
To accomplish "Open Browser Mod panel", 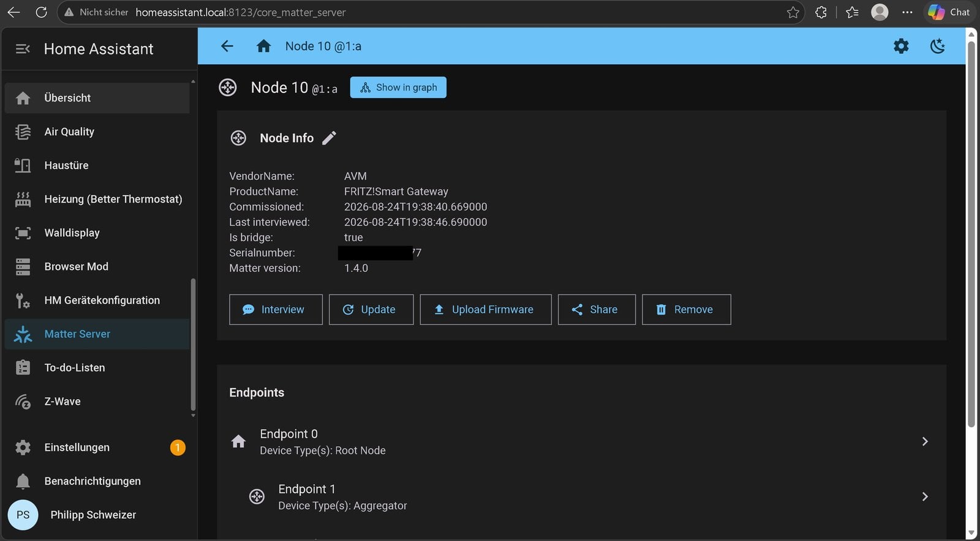I will pyautogui.click(x=97, y=266).
